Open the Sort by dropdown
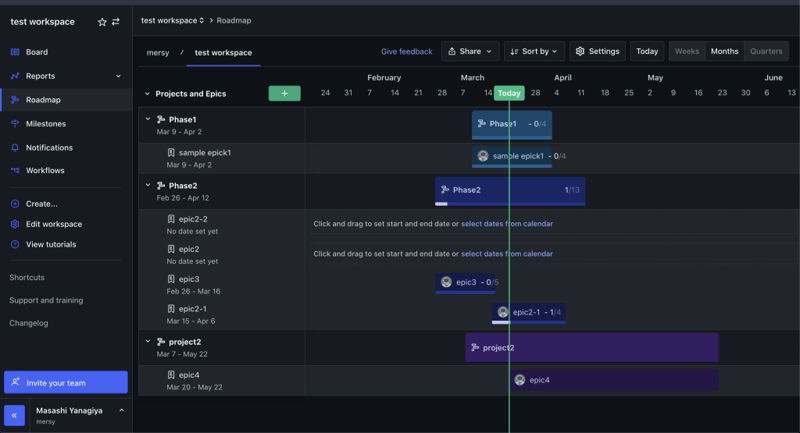Image resolution: width=800 pixels, height=433 pixels. point(534,51)
